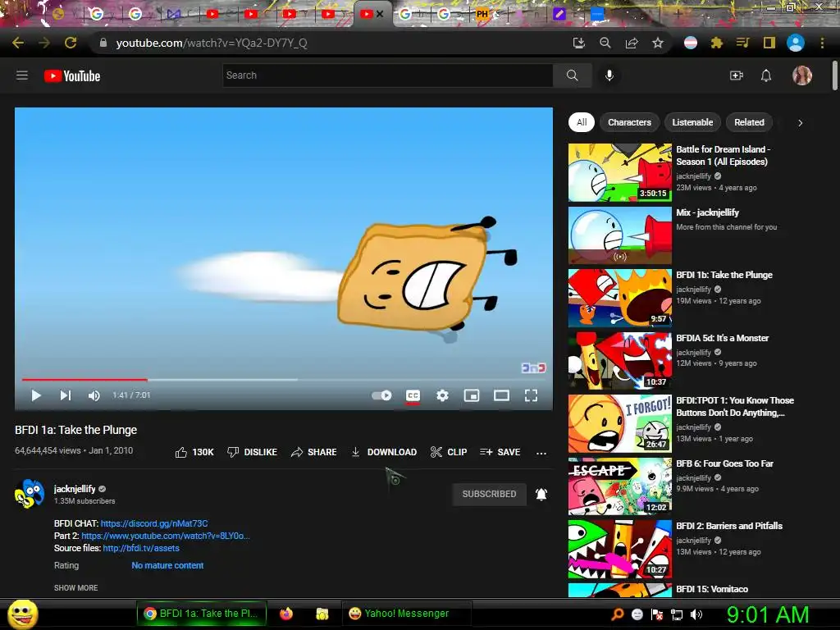Toggle the browser side panel

click(769, 43)
